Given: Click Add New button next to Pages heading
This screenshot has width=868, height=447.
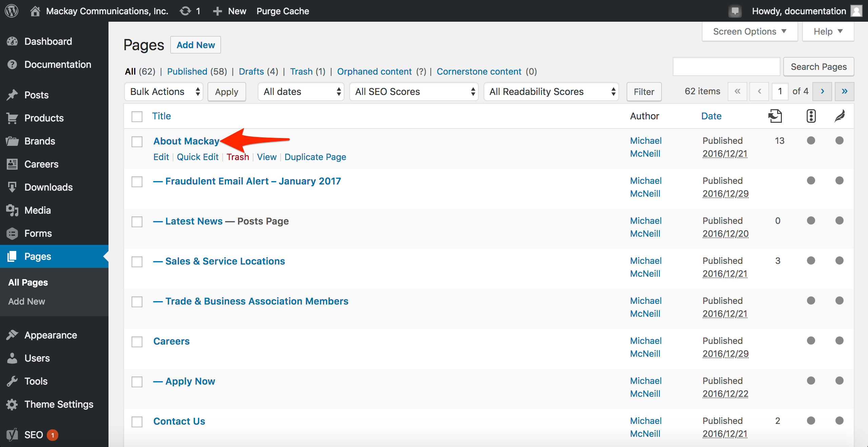Looking at the screenshot, I should pos(196,45).
